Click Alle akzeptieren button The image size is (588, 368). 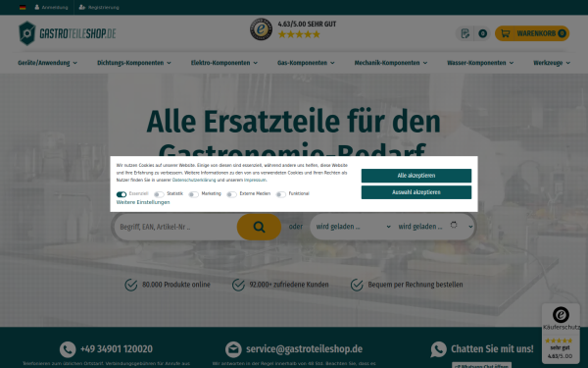416,176
